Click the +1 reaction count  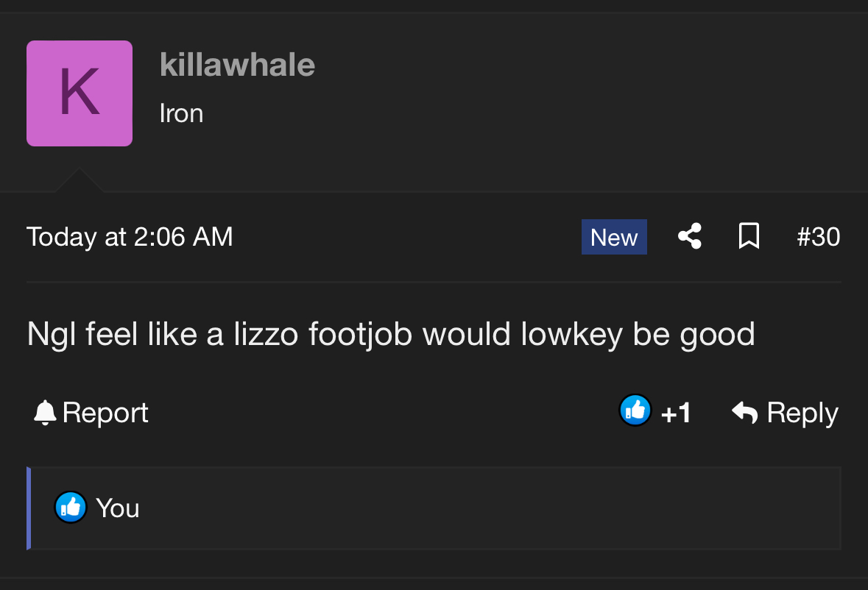676,413
